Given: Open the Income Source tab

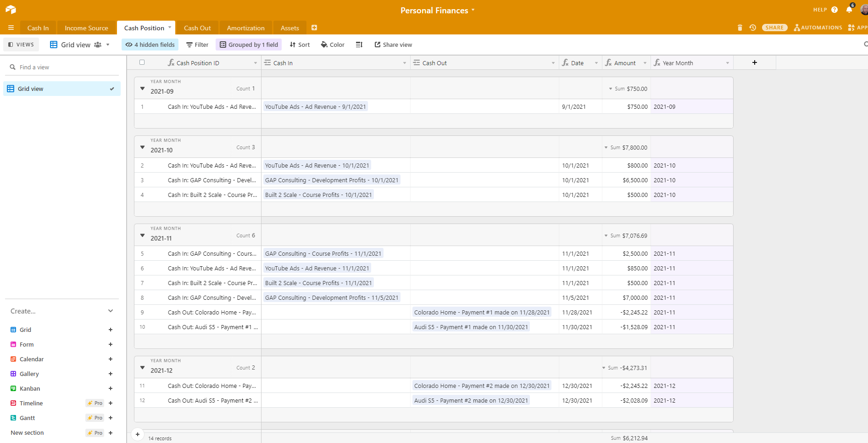Looking at the screenshot, I should pos(86,28).
